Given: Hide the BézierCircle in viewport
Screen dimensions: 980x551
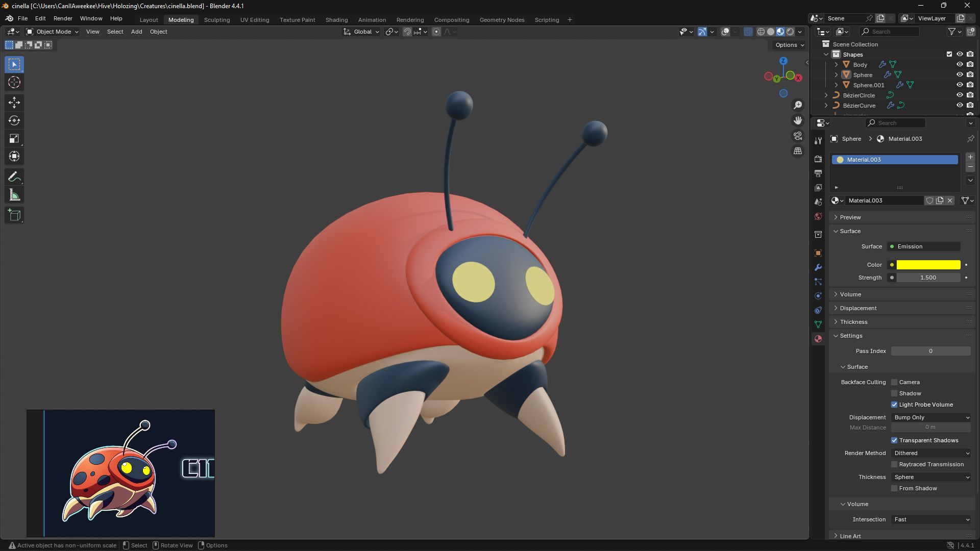Looking at the screenshot, I should pyautogui.click(x=960, y=95).
